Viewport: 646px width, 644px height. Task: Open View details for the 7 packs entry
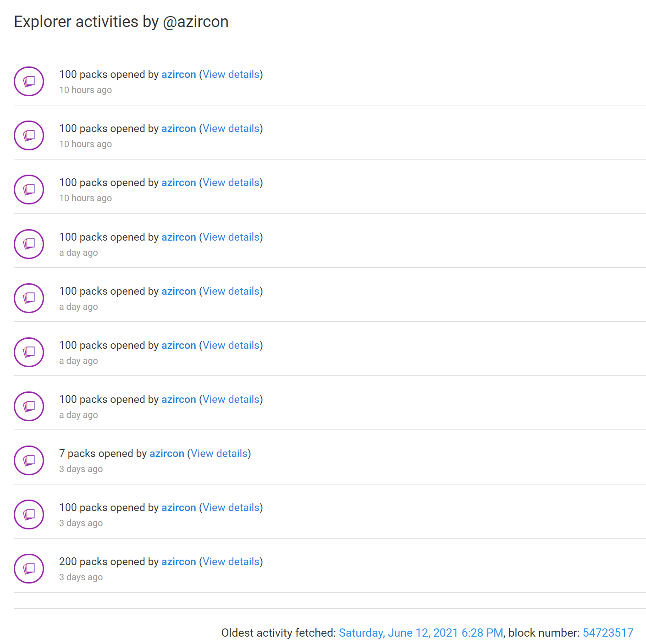pos(219,453)
